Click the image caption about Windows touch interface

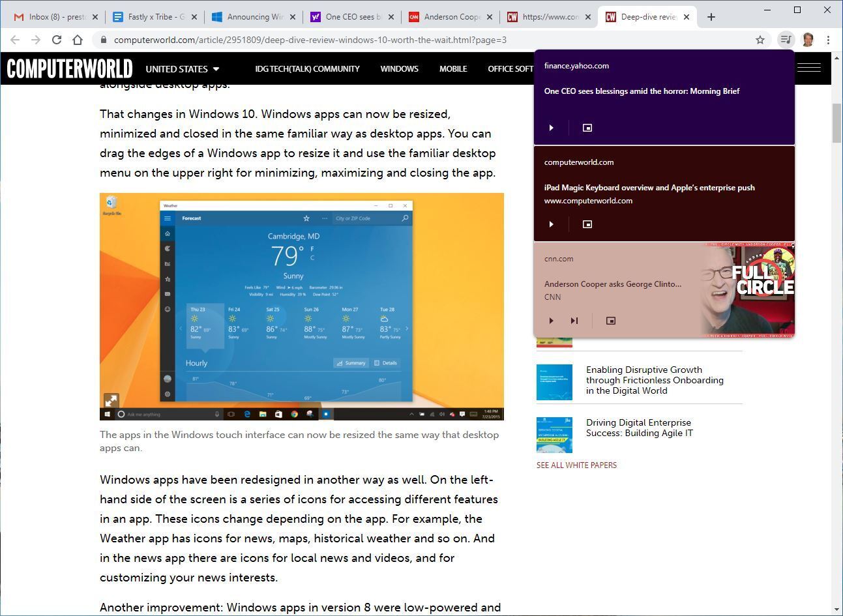pyautogui.click(x=299, y=441)
